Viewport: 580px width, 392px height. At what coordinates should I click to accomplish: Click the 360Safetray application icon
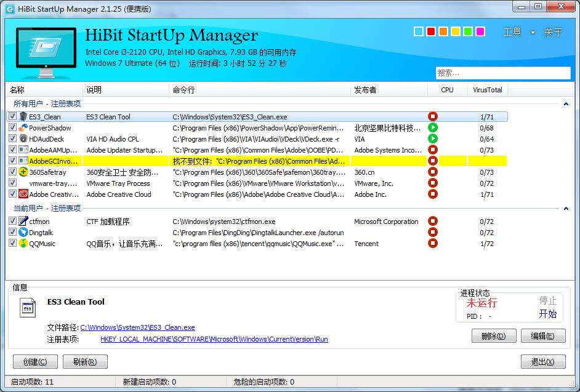[23, 172]
